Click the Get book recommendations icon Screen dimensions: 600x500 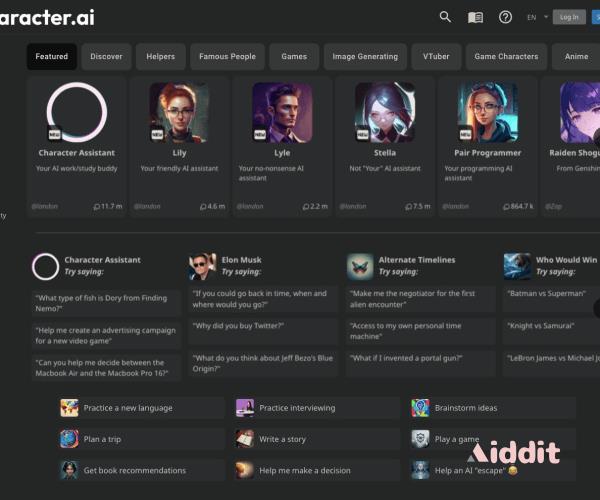pos(69,470)
